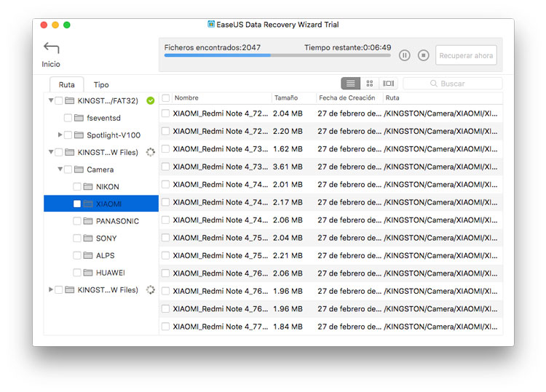
Task: Click the NIKON folder icon
Action: pyautogui.click(x=88, y=187)
